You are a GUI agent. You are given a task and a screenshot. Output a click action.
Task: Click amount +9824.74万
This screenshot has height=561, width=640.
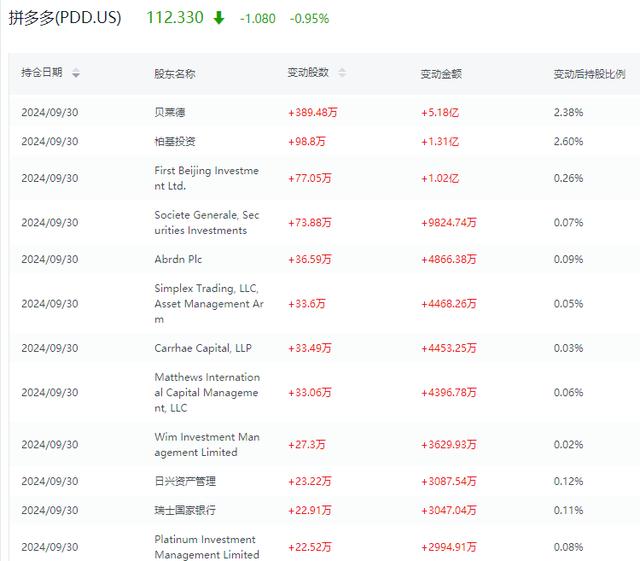(x=449, y=223)
